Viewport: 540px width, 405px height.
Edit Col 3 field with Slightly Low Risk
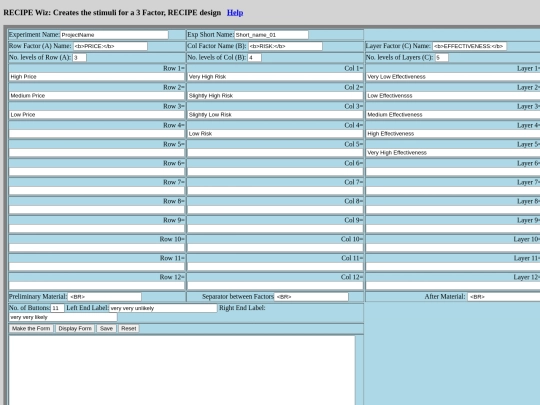pyautogui.click(x=275, y=115)
